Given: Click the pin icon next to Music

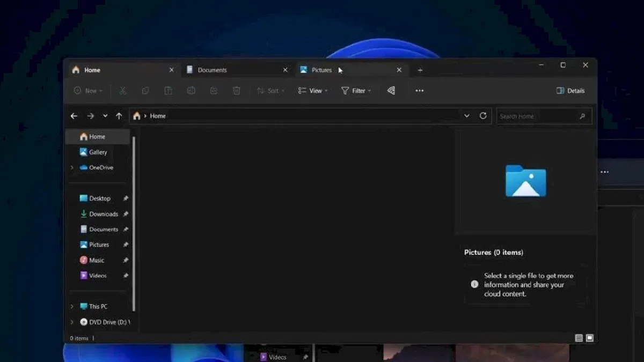Looking at the screenshot, I should pyautogui.click(x=126, y=260).
